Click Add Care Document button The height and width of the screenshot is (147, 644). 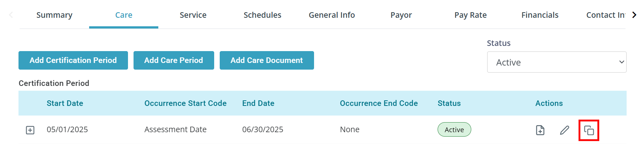point(267,60)
